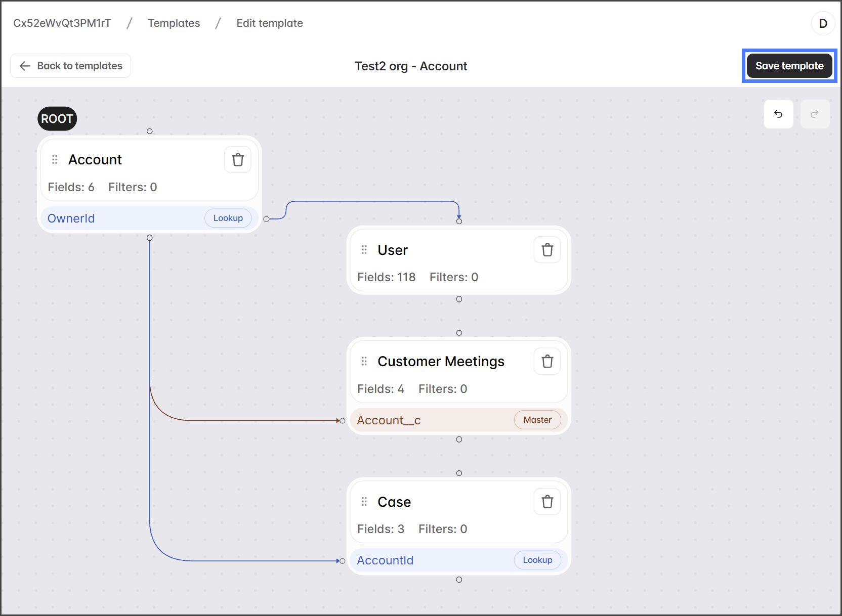Screen dimensions: 842x616
Task: Click the redo arrow button
Action: click(814, 114)
